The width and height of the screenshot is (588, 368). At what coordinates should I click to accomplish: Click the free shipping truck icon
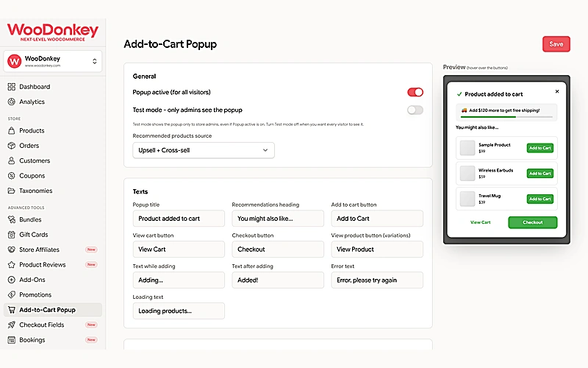[464, 110]
